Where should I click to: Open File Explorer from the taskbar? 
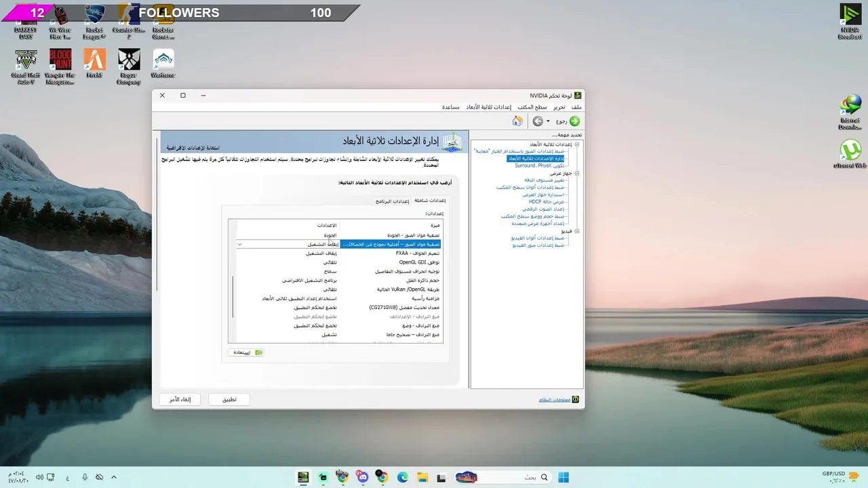422,478
